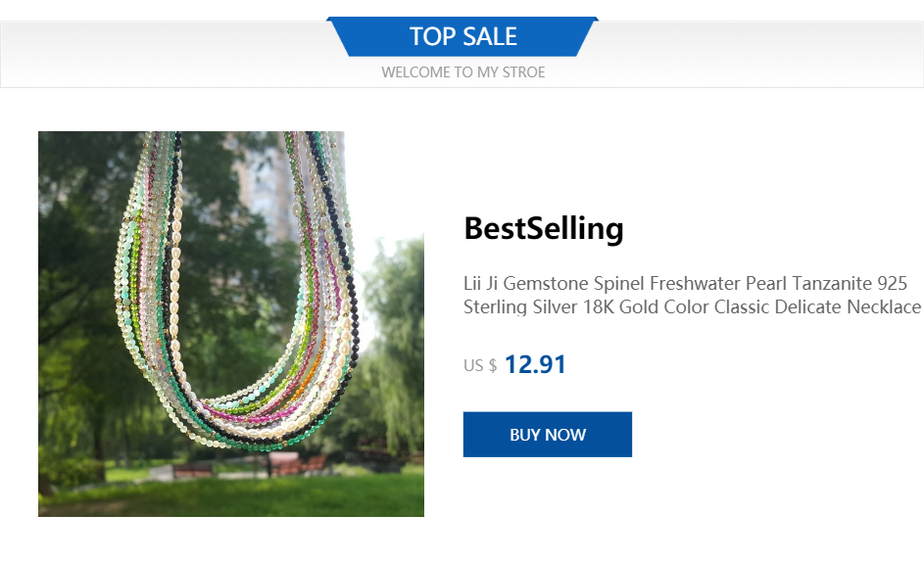Click the title line starting with Sterling Silver

[692, 307]
